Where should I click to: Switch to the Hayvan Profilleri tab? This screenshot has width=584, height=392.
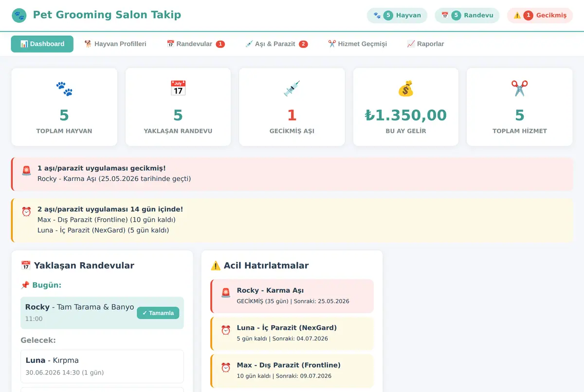115,44
